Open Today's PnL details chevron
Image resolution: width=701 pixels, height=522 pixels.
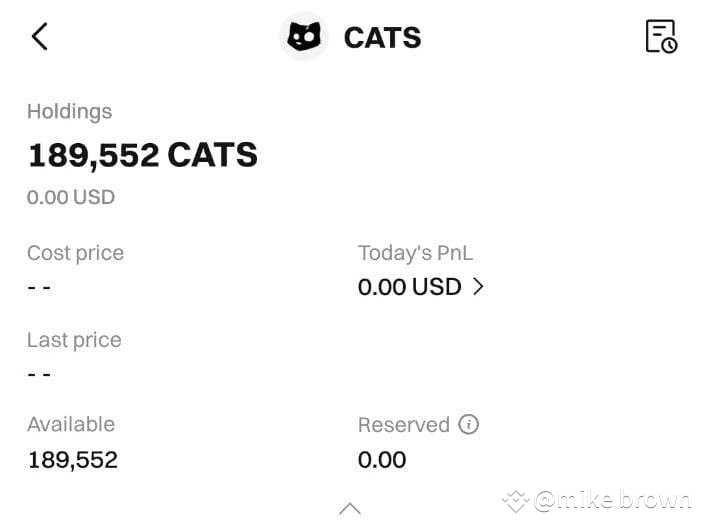coord(478,287)
